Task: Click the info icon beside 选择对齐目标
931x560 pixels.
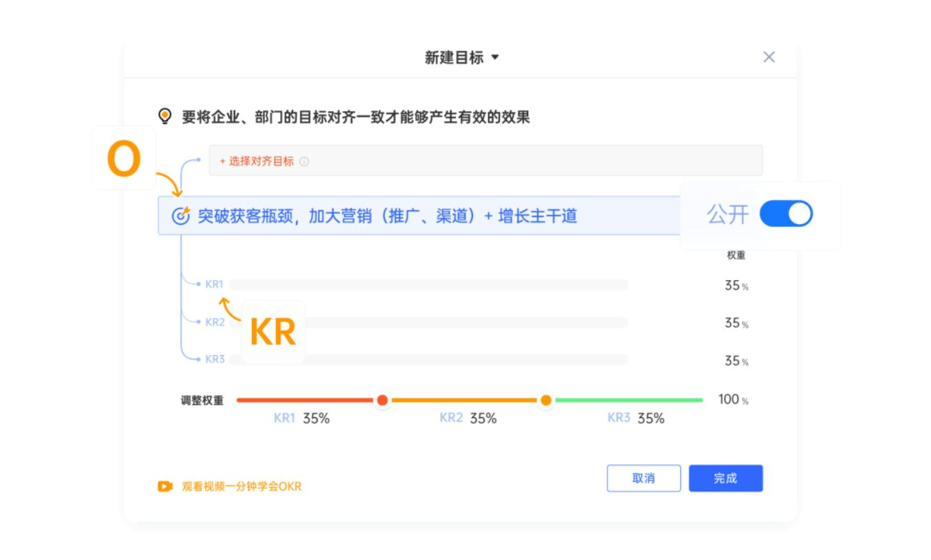Action: point(304,161)
